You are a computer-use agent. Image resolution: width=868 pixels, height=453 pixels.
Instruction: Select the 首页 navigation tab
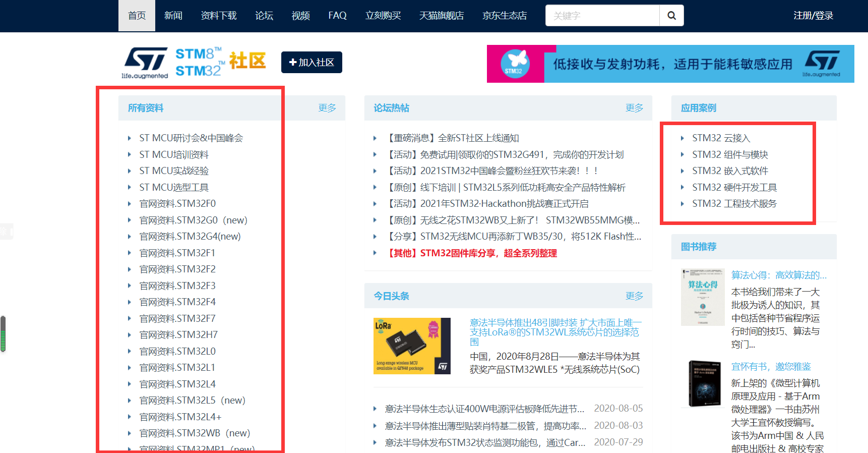(137, 16)
